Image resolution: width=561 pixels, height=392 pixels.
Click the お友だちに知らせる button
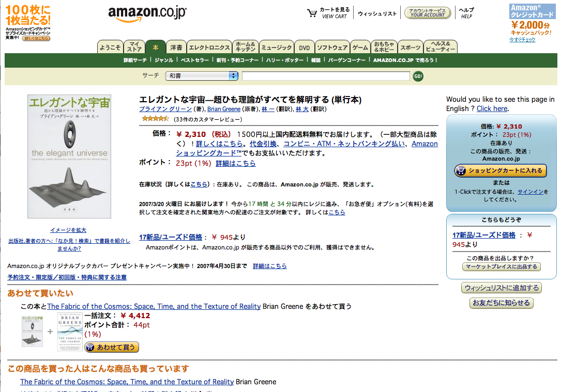(501, 303)
